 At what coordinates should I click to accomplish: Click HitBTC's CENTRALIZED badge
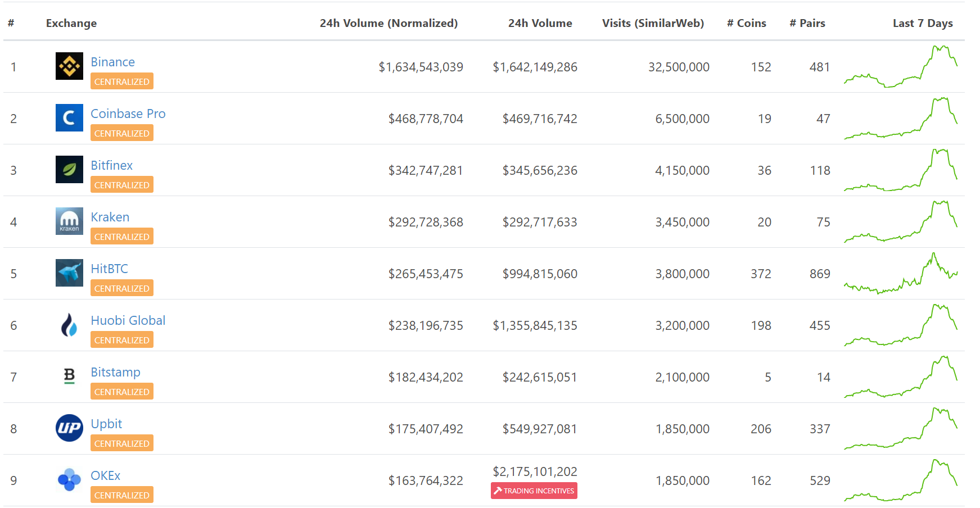pyautogui.click(x=122, y=288)
